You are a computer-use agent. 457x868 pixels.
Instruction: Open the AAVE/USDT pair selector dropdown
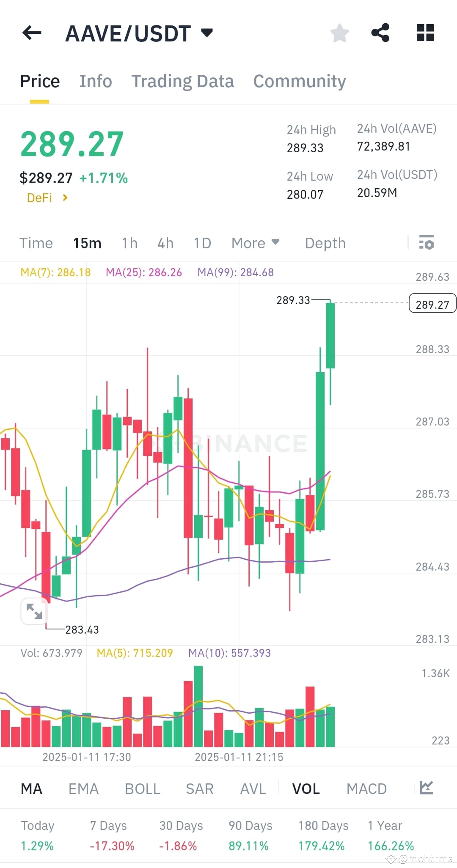pos(140,33)
